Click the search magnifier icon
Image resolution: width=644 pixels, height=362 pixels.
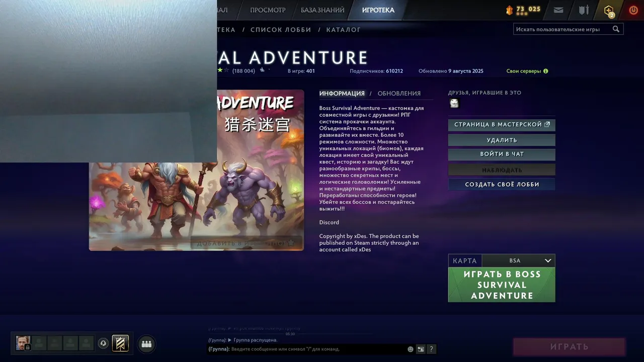point(616,29)
